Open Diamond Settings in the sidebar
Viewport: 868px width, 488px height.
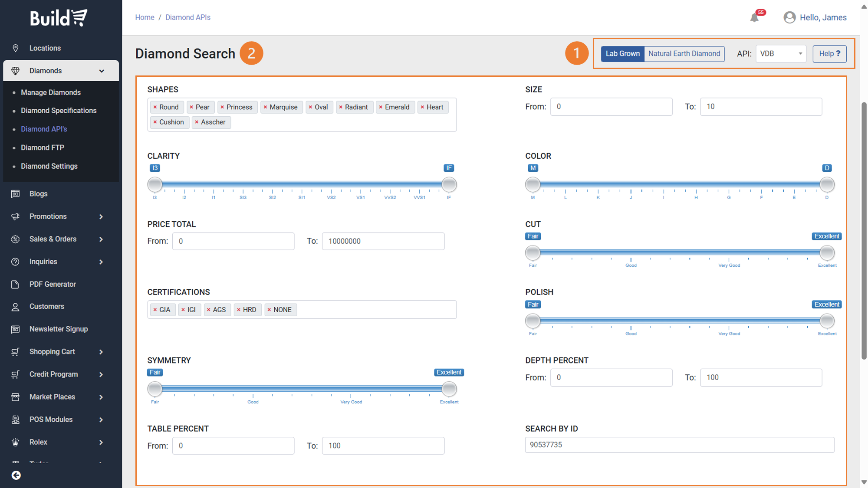[49, 166]
